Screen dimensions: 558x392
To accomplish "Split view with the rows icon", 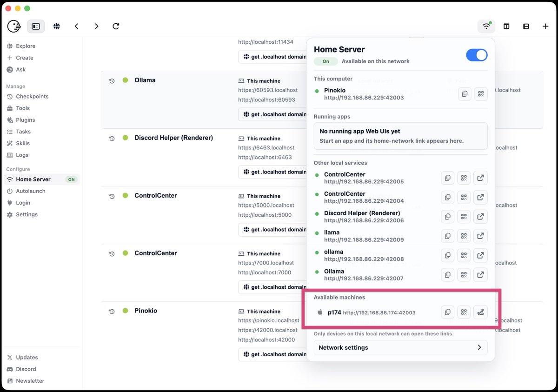I will click(526, 27).
